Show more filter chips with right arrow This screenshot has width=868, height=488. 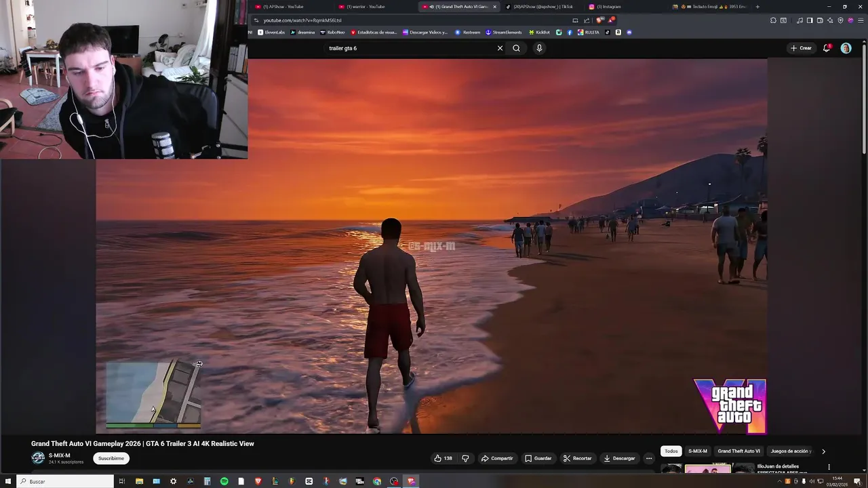pos(823,451)
